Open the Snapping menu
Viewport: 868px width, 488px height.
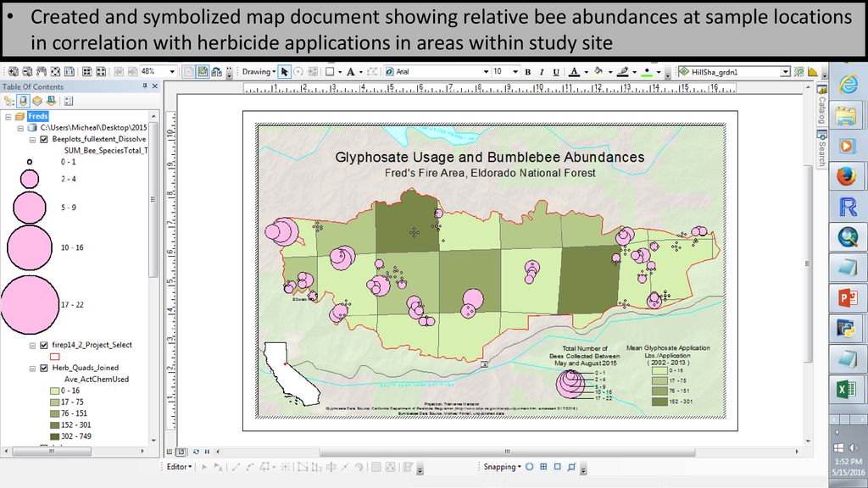click(502, 467)
